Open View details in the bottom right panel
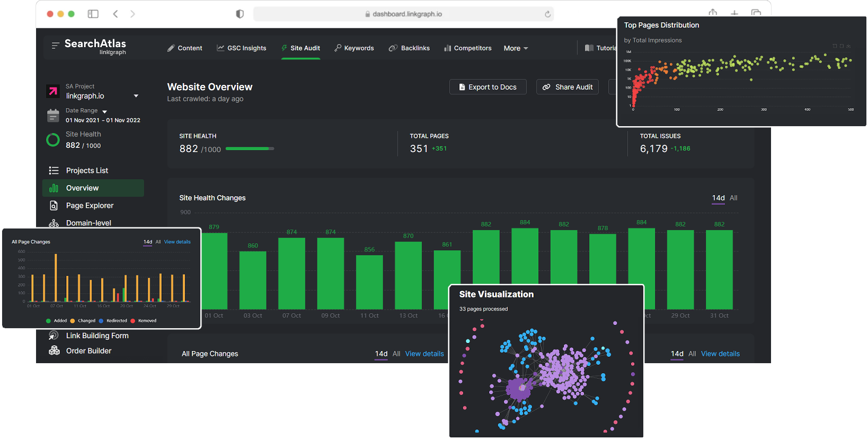The image size is (868, 439). 720,354
